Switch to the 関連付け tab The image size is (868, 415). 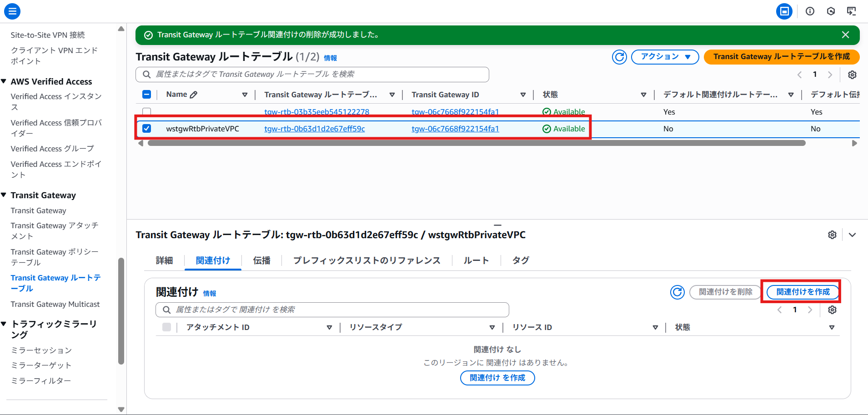pos(213,260)
